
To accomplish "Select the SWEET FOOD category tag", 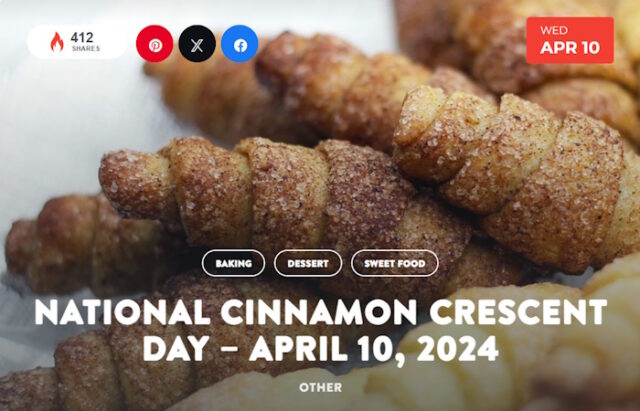I will [x=395, y=263].
